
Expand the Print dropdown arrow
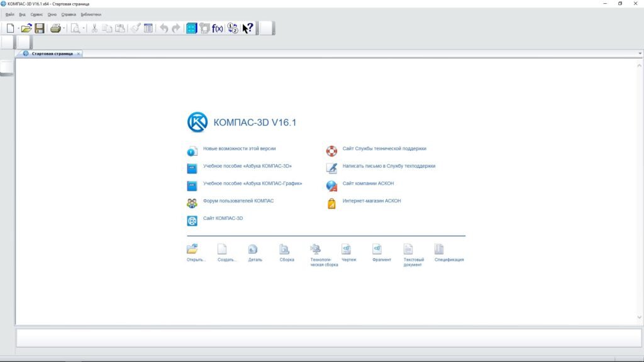click(x=64, y=28)
